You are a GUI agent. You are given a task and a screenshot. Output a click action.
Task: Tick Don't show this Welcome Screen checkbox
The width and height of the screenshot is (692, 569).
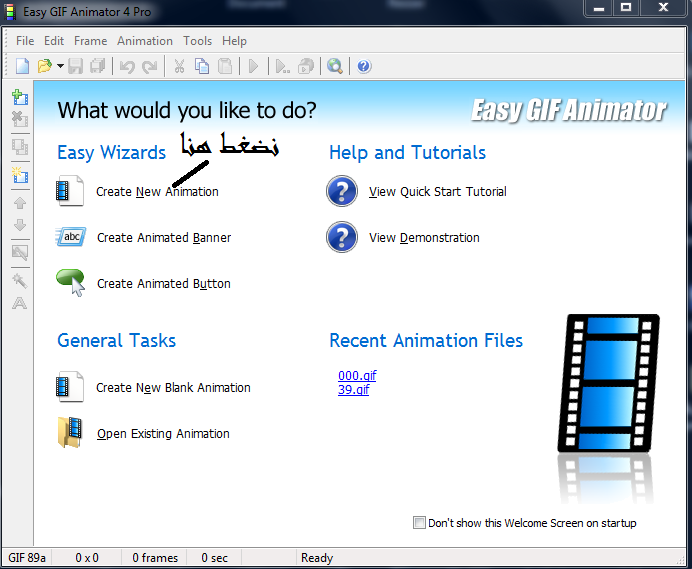pyautogui.click(x=419, y=523)
